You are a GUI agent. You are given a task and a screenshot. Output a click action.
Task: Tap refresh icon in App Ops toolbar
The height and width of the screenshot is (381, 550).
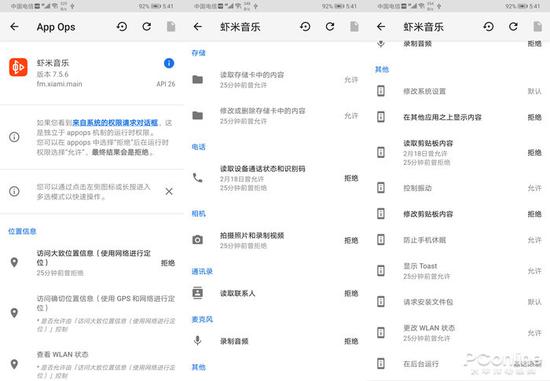tap(147, 26)
